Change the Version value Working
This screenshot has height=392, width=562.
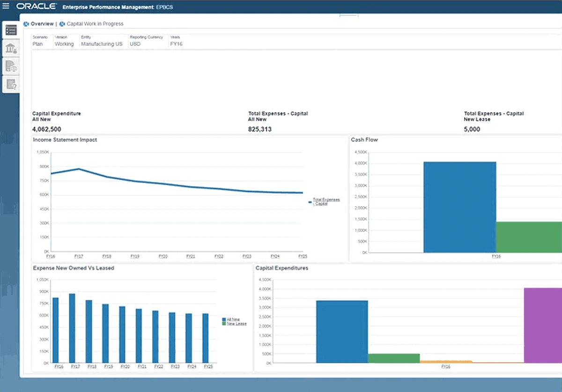64,44
